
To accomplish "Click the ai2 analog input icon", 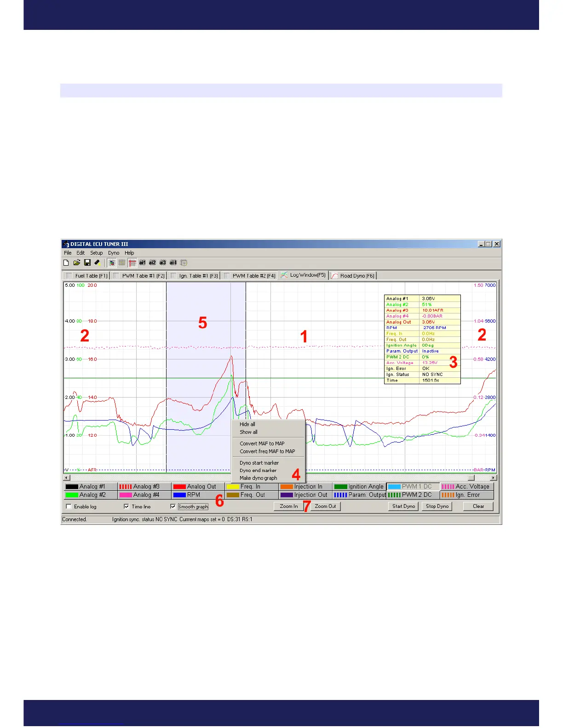I will (x=152, y=263).
